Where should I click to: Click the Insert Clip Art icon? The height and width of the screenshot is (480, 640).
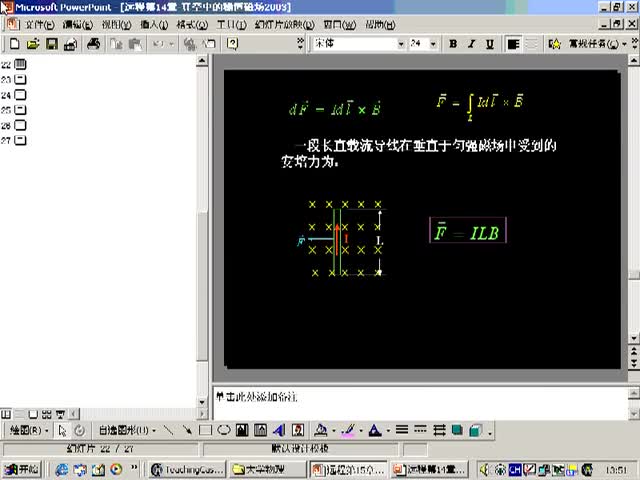point(298,430)
